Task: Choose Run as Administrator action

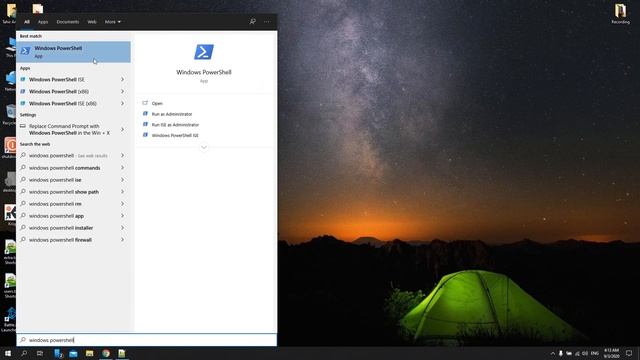Action: coord(171,114)
